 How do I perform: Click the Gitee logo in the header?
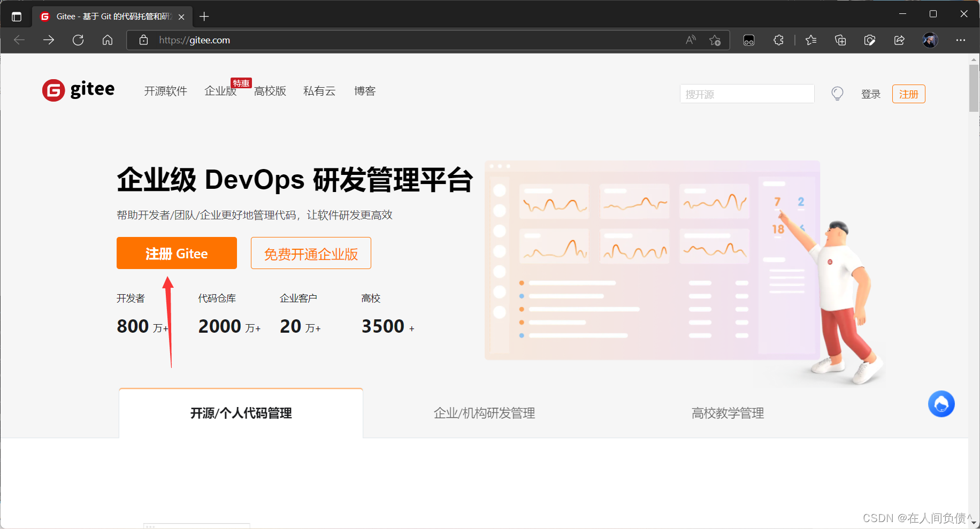(x=78, y=90)
